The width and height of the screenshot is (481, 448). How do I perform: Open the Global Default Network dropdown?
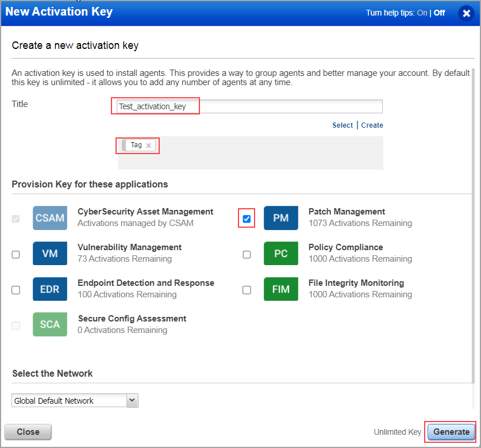132,400
